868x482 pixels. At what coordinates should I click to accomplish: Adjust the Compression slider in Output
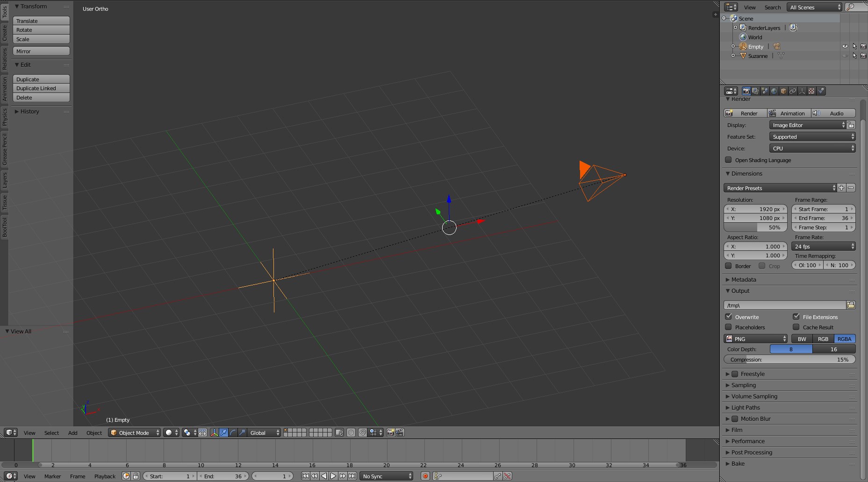coord(789,360)
